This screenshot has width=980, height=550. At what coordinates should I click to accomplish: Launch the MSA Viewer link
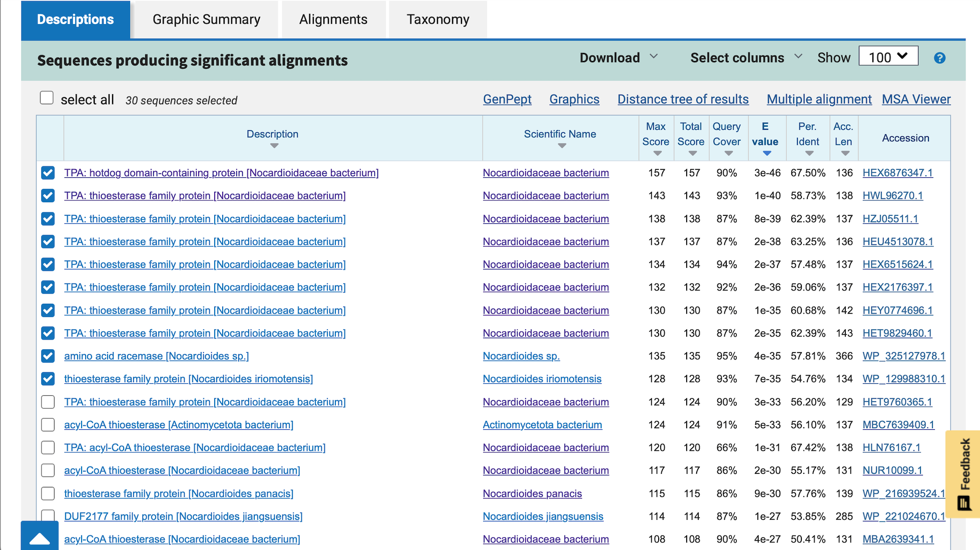(916, 99)
